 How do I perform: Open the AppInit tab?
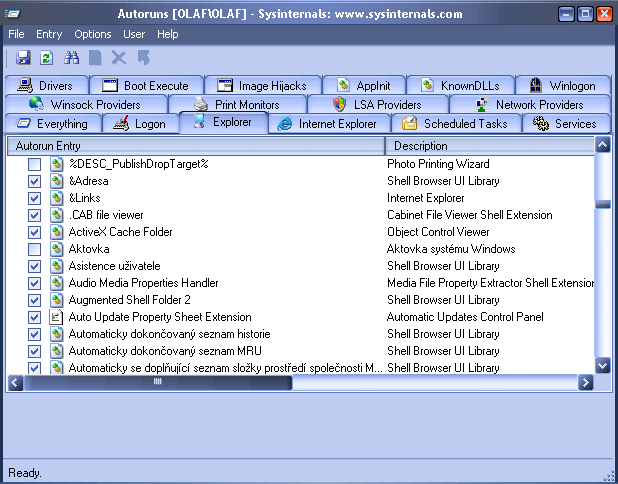[364, 86]
